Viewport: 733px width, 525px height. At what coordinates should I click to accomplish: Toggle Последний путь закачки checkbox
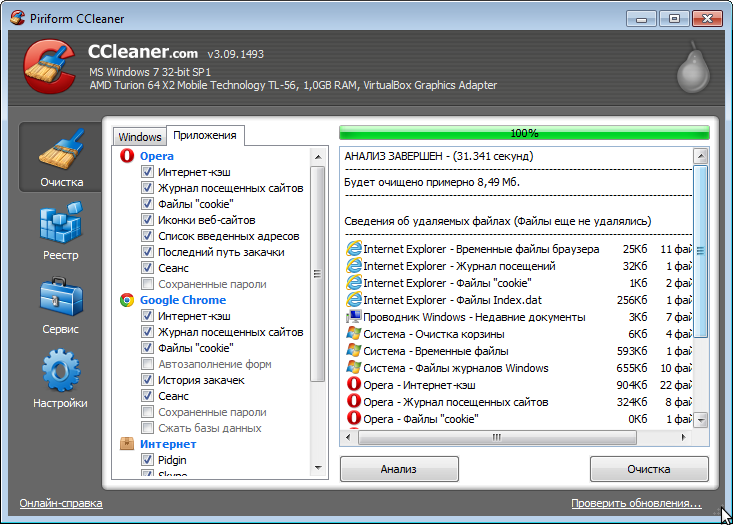tap(147, 252)
